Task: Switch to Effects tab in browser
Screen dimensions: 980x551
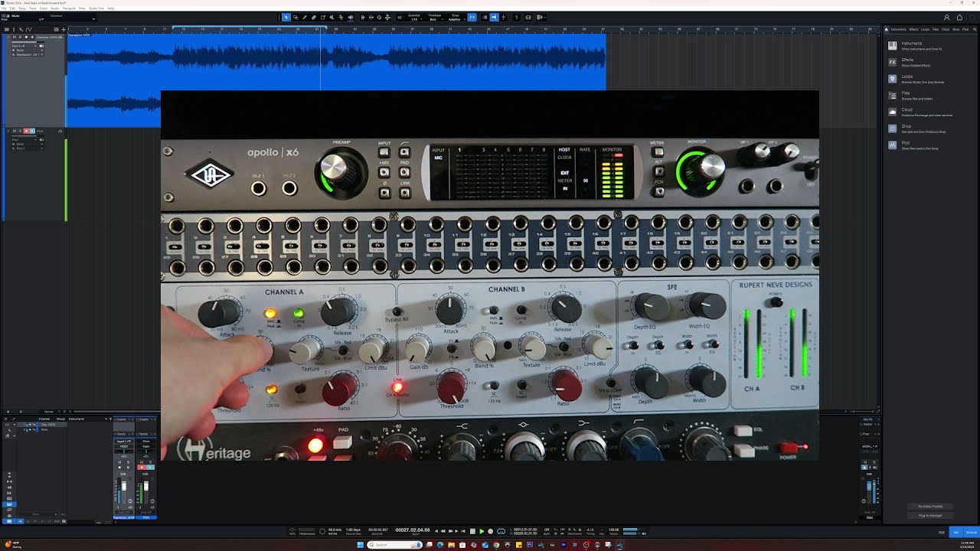Action: tap(913, 29)
